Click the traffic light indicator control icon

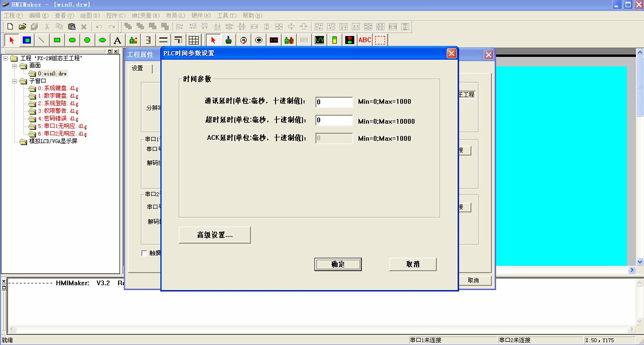coord(350,40)
